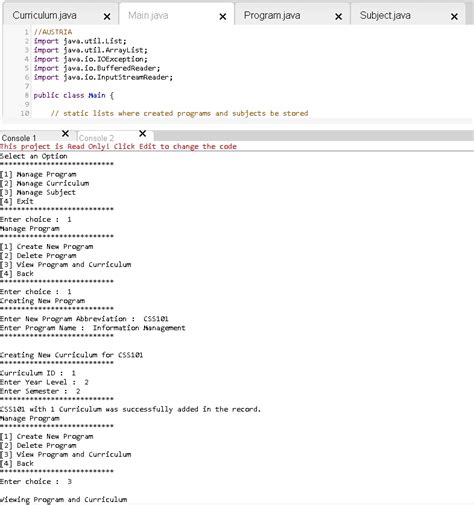Close the Main.java tab
Image resolution: width=474 pixels, height=505 pixels.
(223, 16)
